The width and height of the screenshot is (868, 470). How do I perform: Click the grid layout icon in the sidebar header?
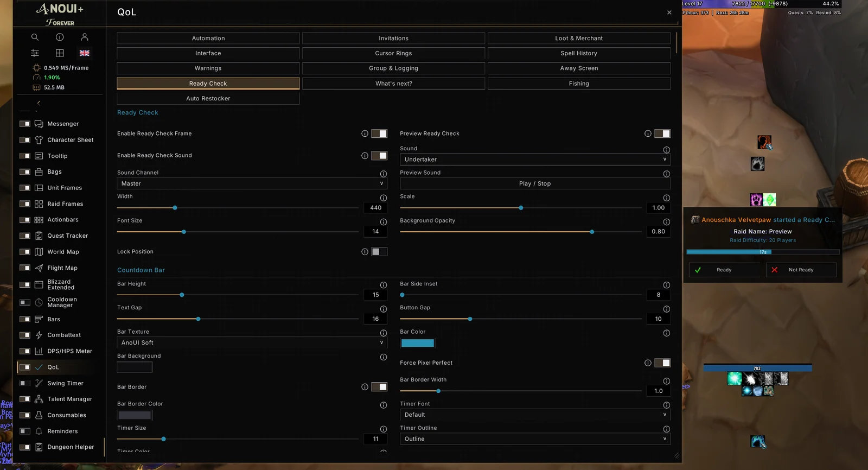point(60,53)
